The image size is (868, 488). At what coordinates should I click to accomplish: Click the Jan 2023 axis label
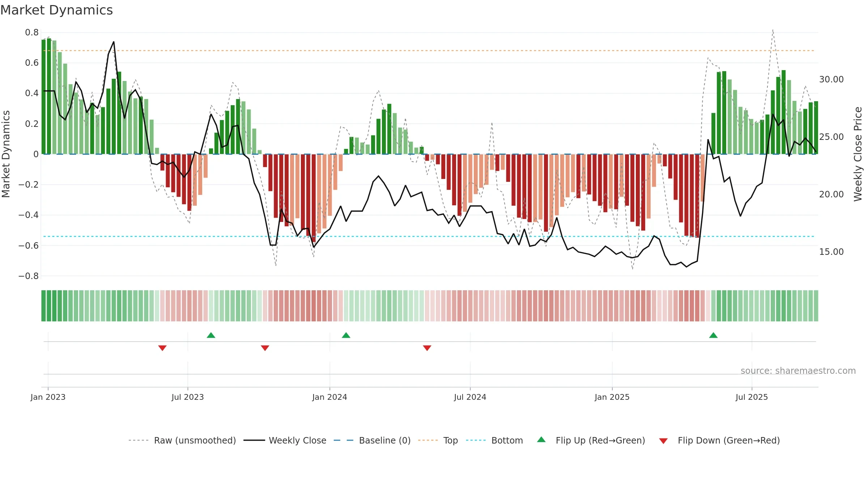48,397
